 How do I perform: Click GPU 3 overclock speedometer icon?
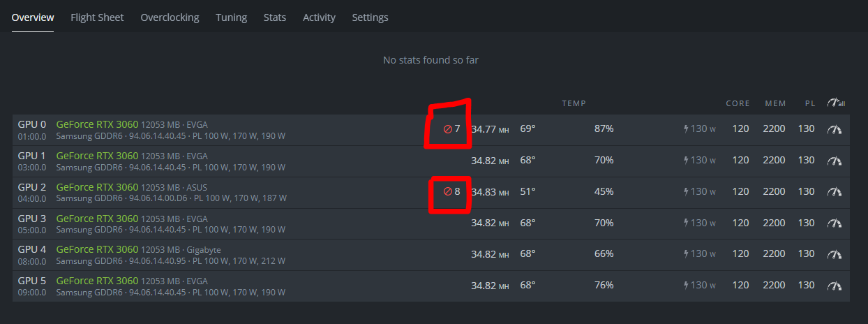point(835,223)
